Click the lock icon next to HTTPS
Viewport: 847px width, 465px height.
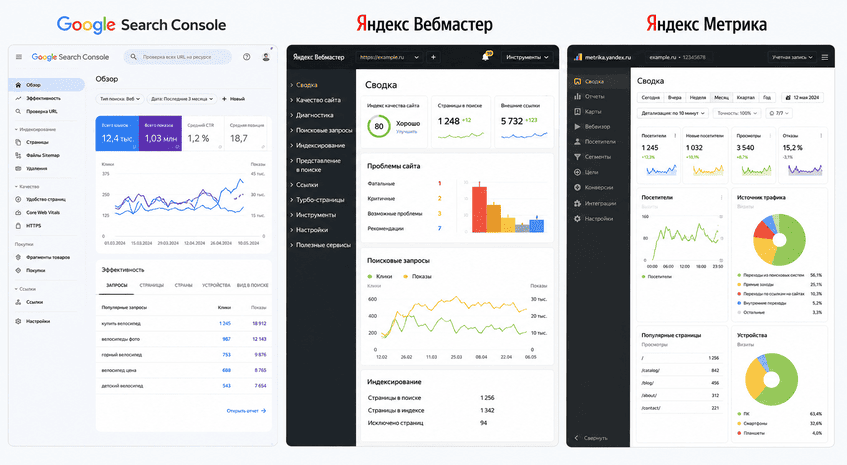(x=18, y=226)
